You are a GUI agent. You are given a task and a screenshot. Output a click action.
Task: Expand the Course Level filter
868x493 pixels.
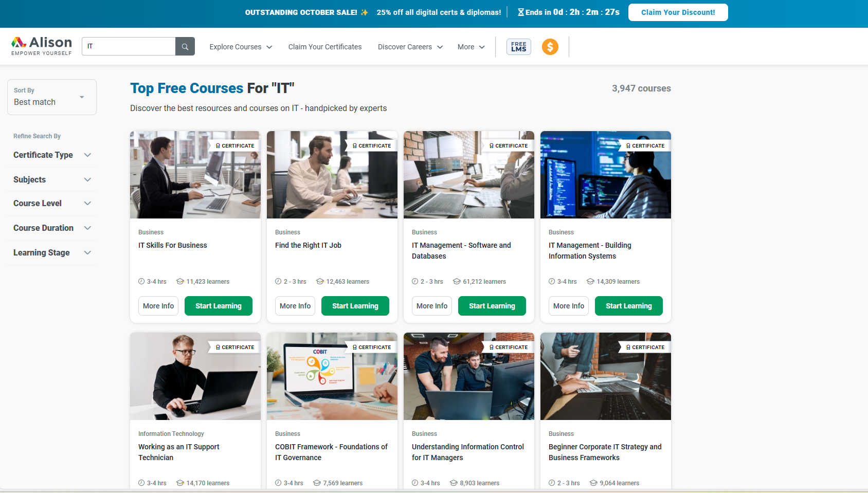click(x=52, y=203)
